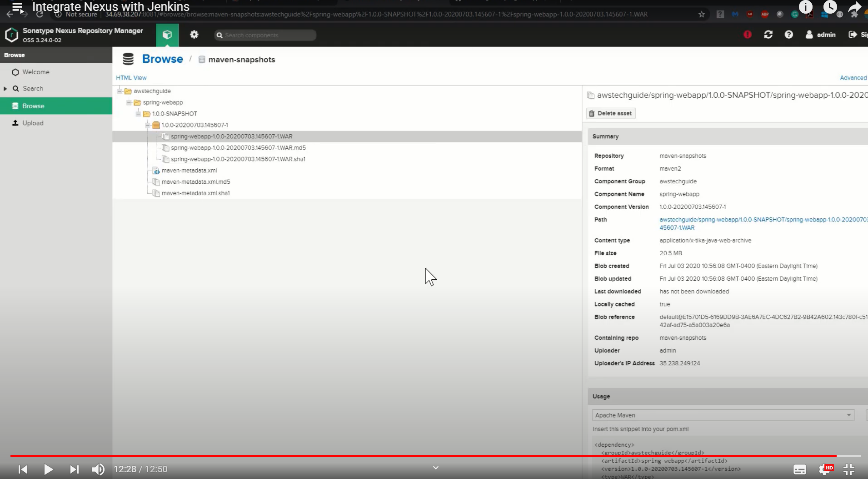Select maven-metadata.xml asset
868x479 pixels.
coord(189,171)
